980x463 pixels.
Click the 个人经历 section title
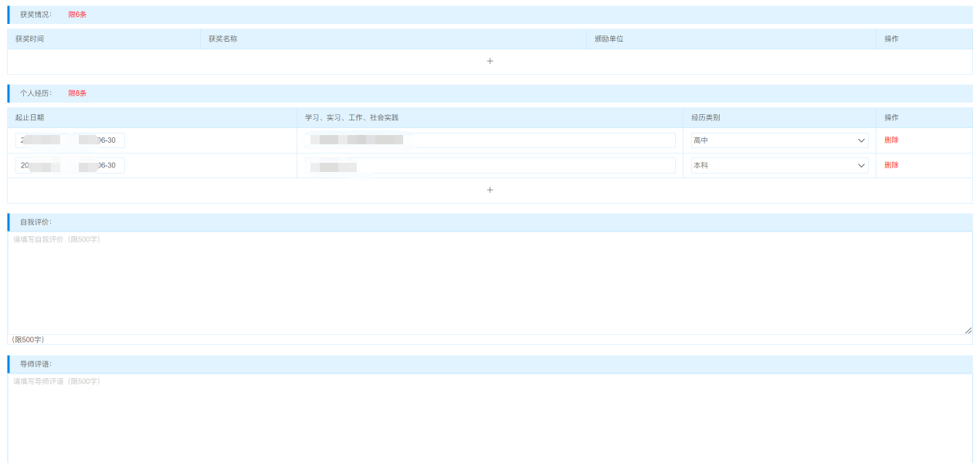(x=36, y=93)
